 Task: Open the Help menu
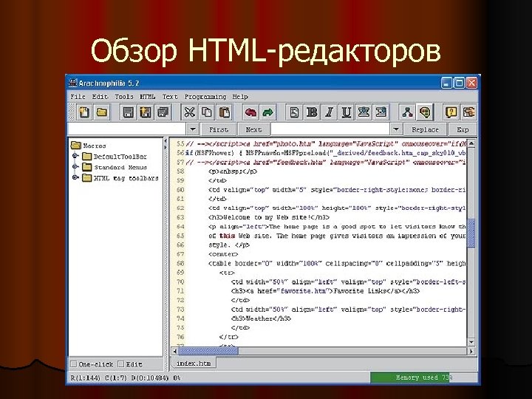[x=240, y=97]
